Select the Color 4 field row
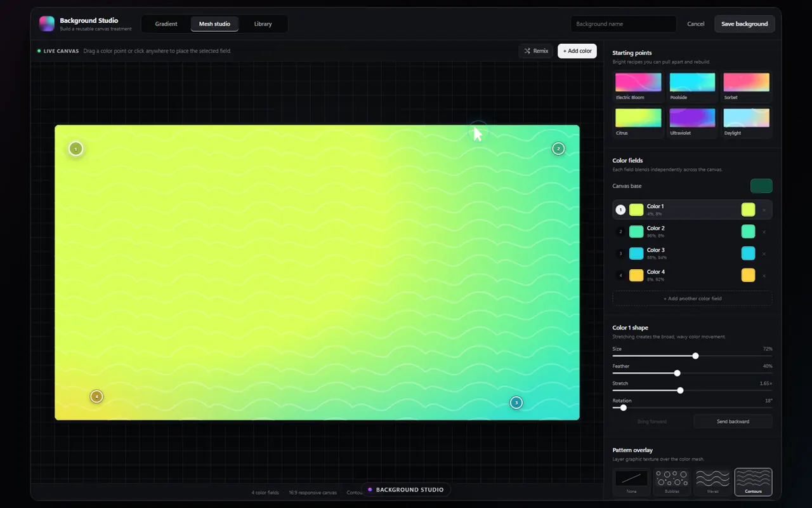Viewport: 812px width, 508px height. [x=692, y=276]
